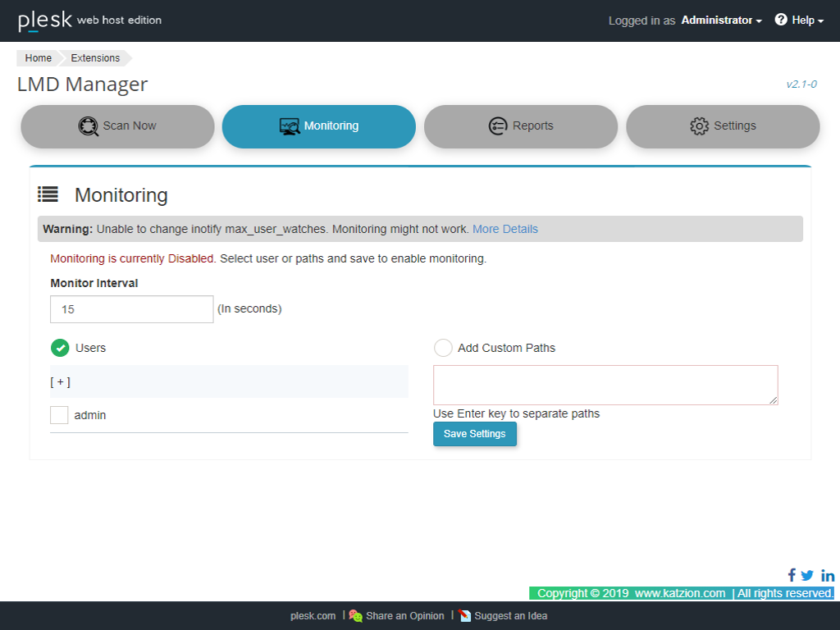This screenshot has width=840, height=630.
Task: Go to Extensions breadcrumb
Action: tap(95, 58)
